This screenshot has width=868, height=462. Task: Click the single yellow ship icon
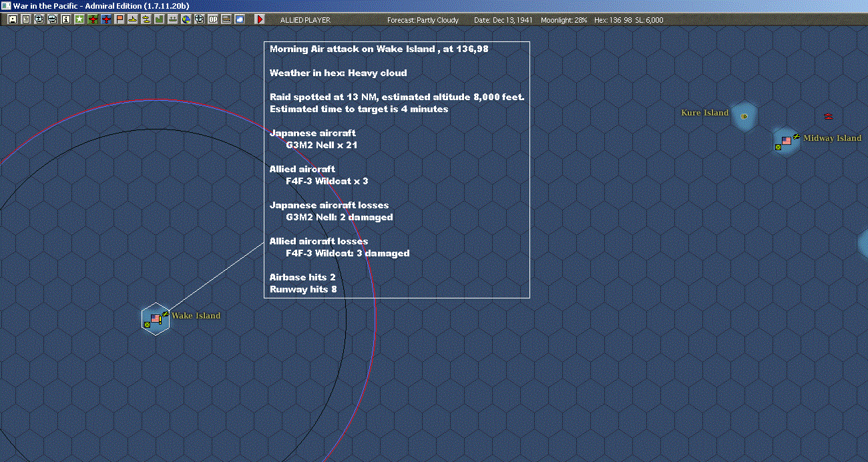coord(133,19)
